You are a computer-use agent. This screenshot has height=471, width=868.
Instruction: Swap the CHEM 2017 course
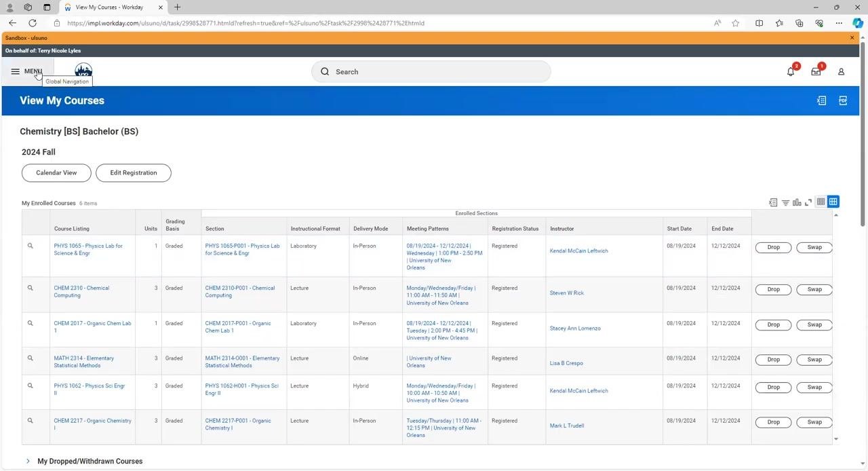tap(814, 324)
